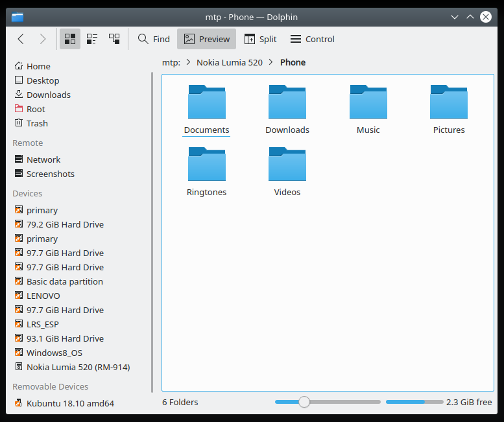
Task: Open Kubuntu 18.10 amd64 removable device
Action: pos(70,403)
